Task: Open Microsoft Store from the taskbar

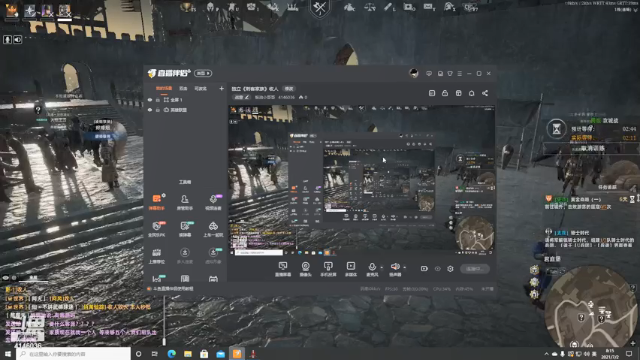Action: point(204,353)
